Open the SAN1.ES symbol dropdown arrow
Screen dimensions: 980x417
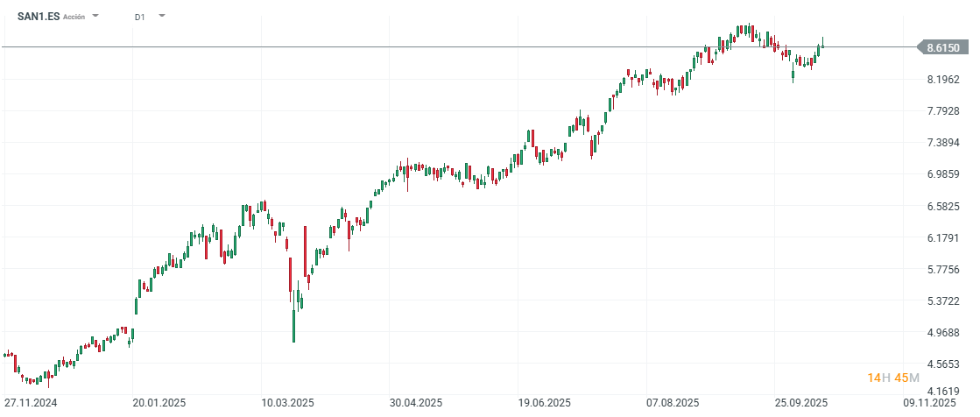tap(95, 17)
